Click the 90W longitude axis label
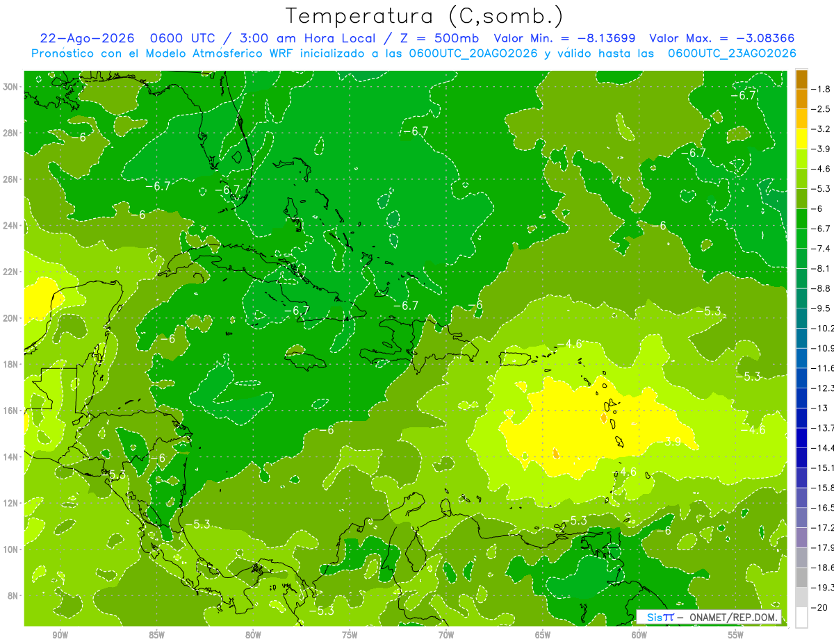Image resolution: width=834 pixels, height=644 pixels. point(60,635)
